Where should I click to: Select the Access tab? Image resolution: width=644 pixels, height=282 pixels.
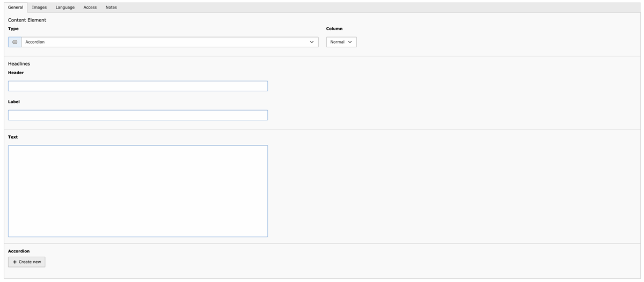coord(90,7)
